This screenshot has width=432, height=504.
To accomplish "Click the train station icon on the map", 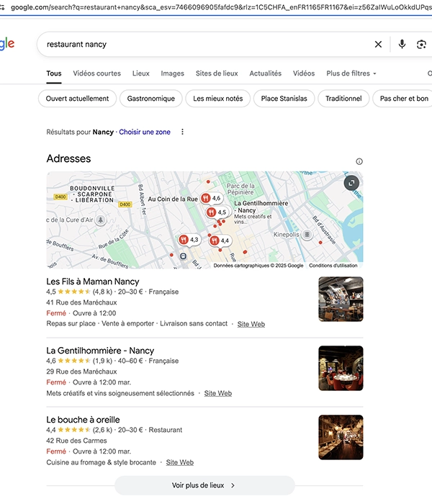I will click(x=183, y=256).
